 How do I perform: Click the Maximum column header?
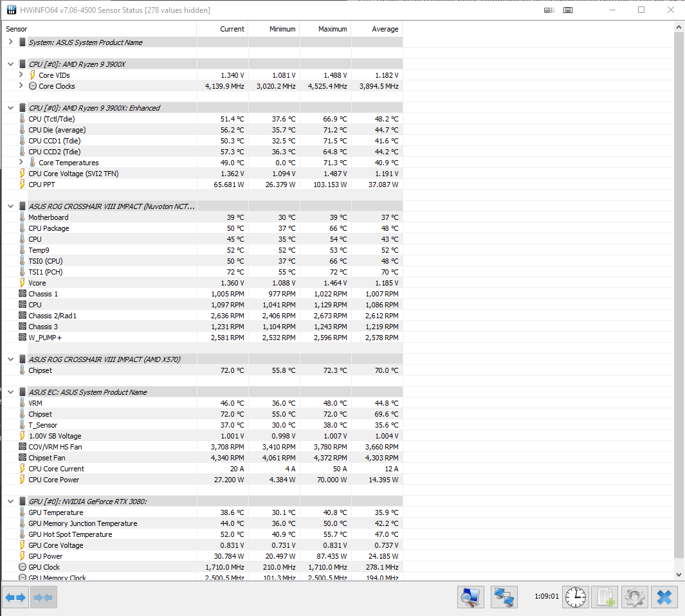[x=325, y=29]
